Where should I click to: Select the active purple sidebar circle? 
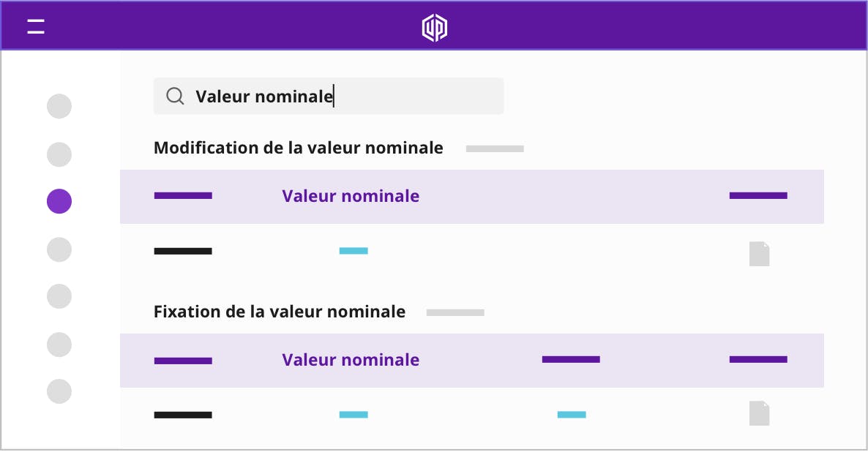coord(59,201)
